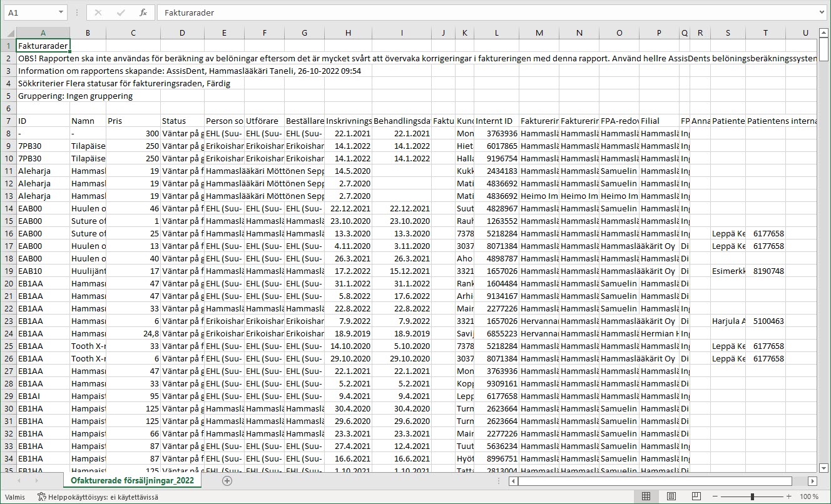Select column H header
Image resolution: width=831 pixels, height=504 pixels.
(x=348, y=33)
